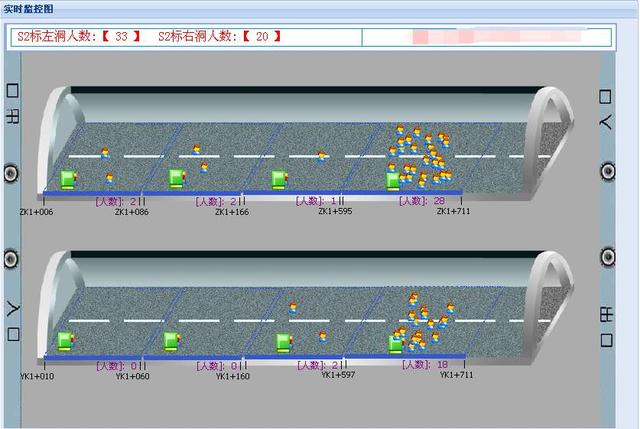Click the YK1+711 mileage label
Screen dimensions: 640x429
(456, 375)
